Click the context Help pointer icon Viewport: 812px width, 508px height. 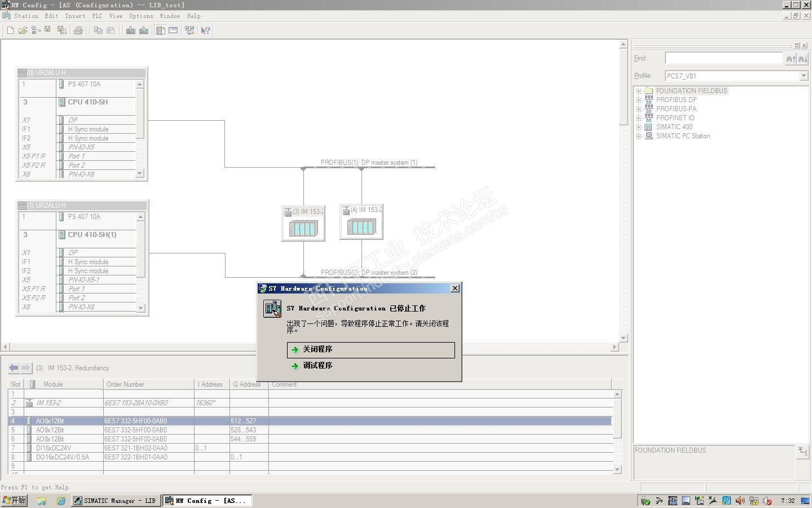pos(206,30)
